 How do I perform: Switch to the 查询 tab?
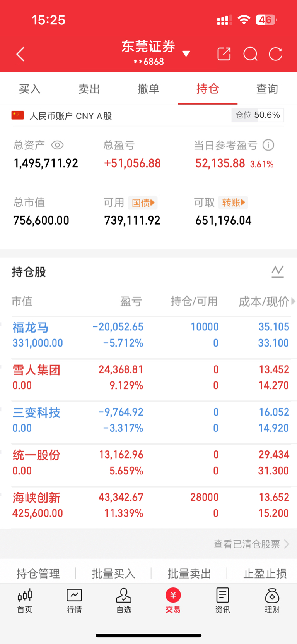coord(267,89)
